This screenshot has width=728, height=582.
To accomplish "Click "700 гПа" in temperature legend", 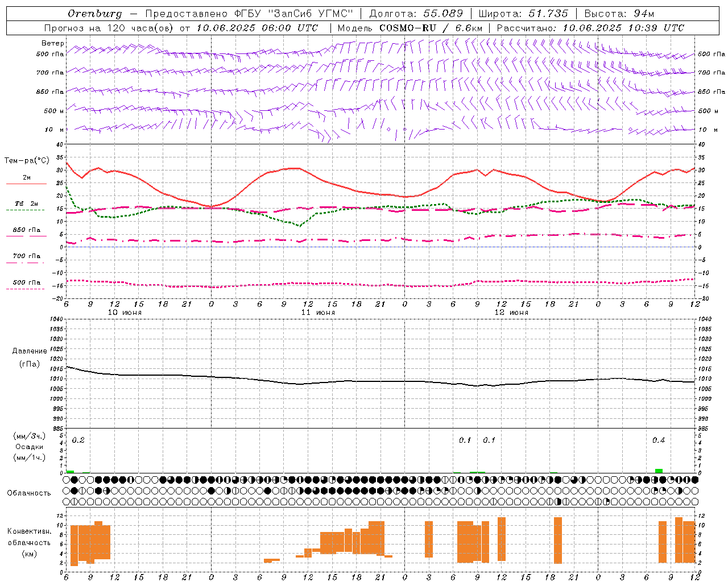I will coord(27,256).
